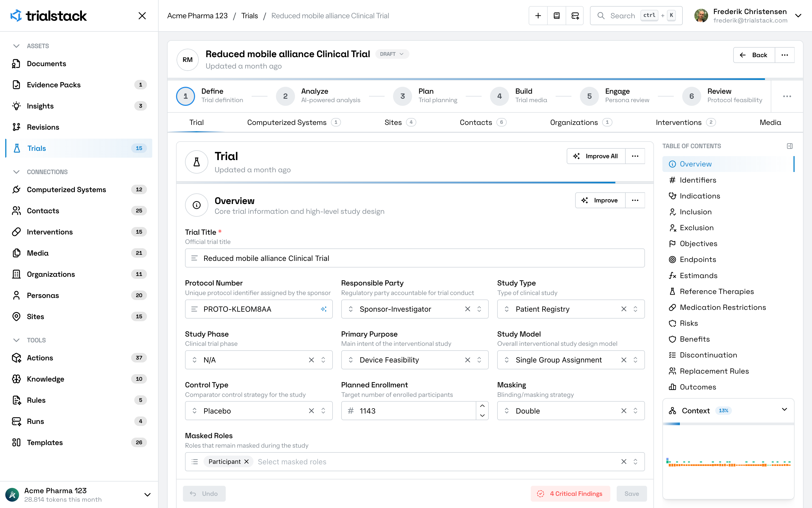The width and height of the screenshot is (812, 508).
Task: Open Rules in the sidebar
Action: (x=79, y=400)
